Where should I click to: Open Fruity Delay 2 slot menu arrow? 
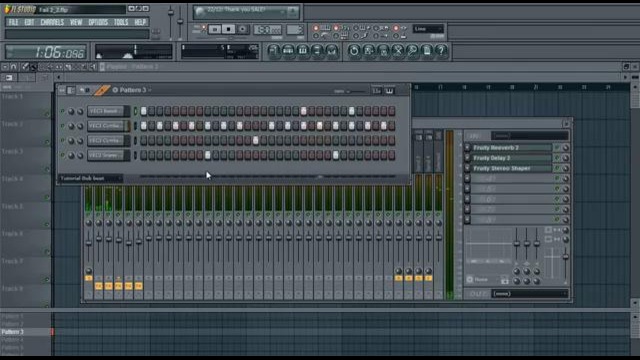click(x=467, y=158)
